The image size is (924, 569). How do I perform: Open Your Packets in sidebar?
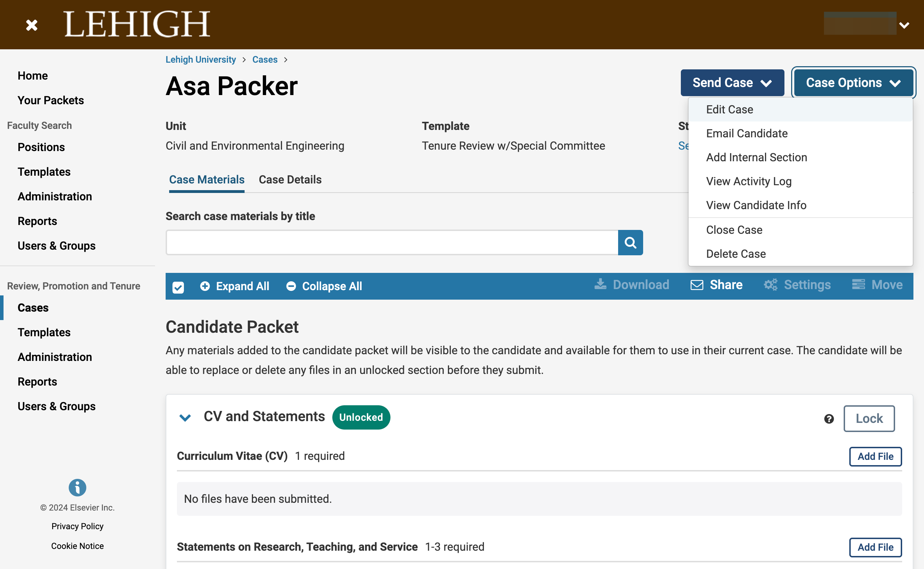pos(50,100)
